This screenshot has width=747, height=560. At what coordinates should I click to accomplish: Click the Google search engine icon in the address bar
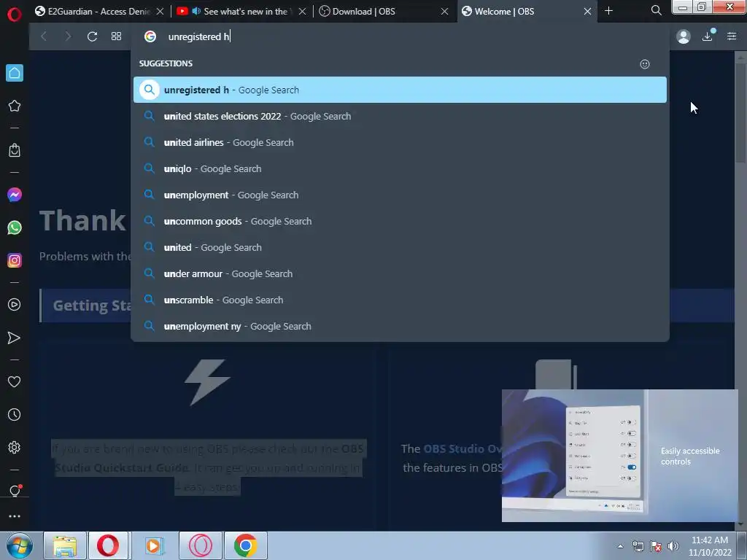[150, 36]
